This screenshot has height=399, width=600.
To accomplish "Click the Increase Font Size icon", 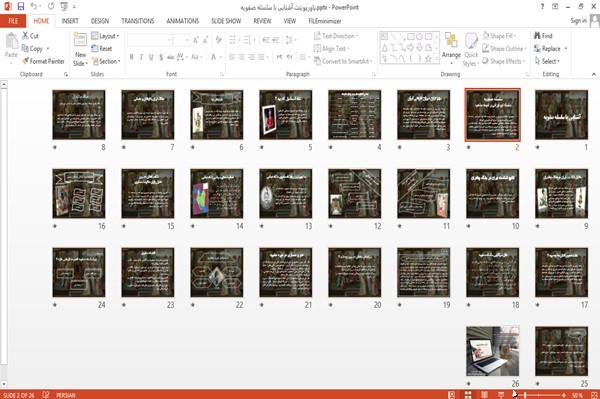I will tap(196, 40).
